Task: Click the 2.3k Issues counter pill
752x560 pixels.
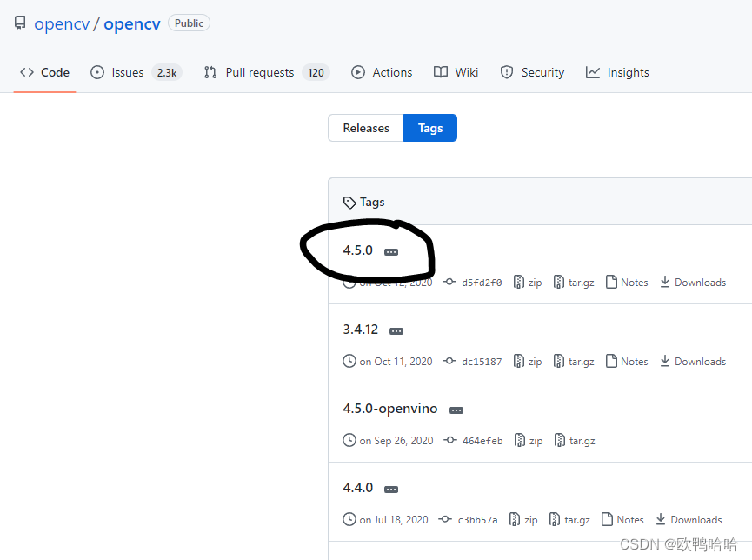Action: pyautogui.click(x=167, y=73)
